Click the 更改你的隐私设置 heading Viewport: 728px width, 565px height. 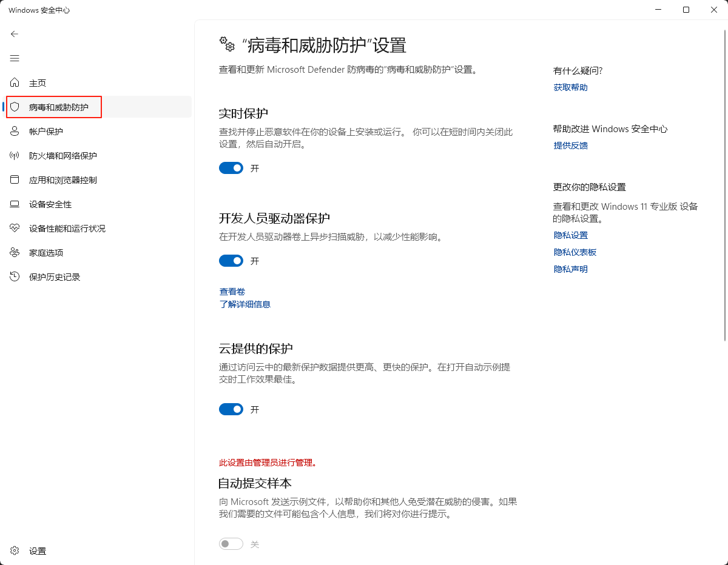[590, 187]
